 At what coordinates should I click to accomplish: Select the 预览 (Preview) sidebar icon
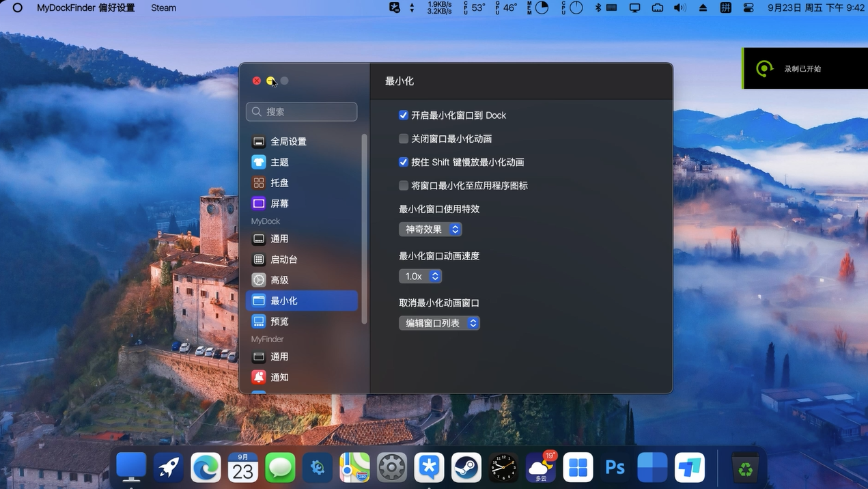point(259,321)
